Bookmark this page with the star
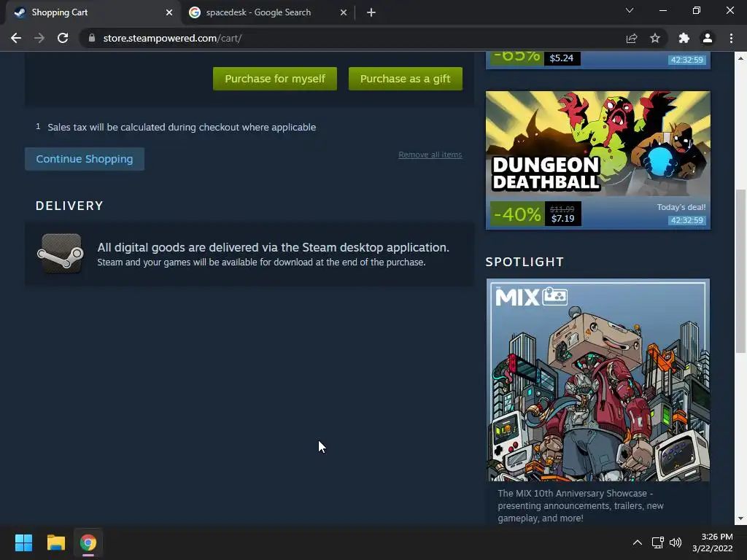The height and width of the screenshot is (560, 747). click(655, 38)
